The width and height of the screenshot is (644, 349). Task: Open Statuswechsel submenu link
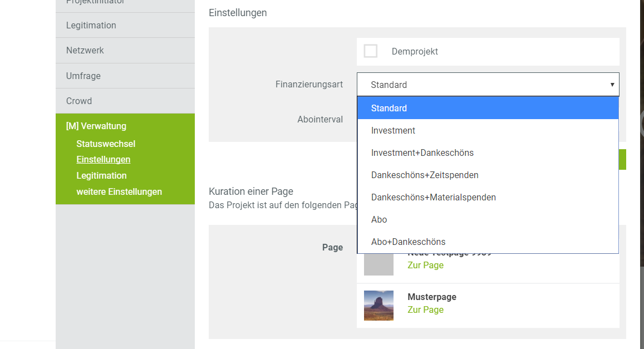coord(106,144)
